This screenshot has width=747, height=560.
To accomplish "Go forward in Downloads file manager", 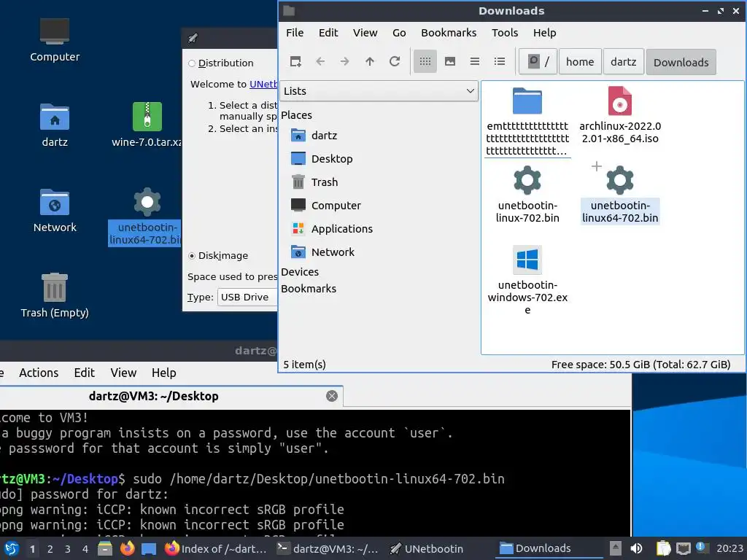I will (345, 61).
